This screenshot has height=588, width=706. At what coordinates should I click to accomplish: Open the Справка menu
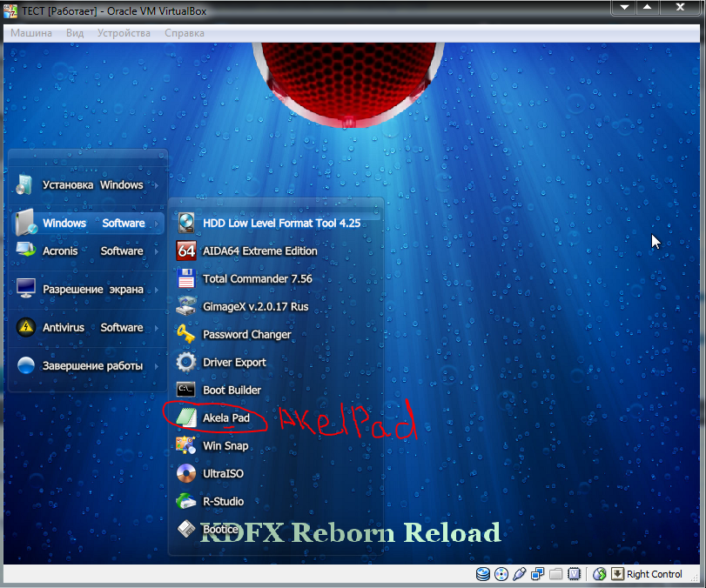[185, 33]
